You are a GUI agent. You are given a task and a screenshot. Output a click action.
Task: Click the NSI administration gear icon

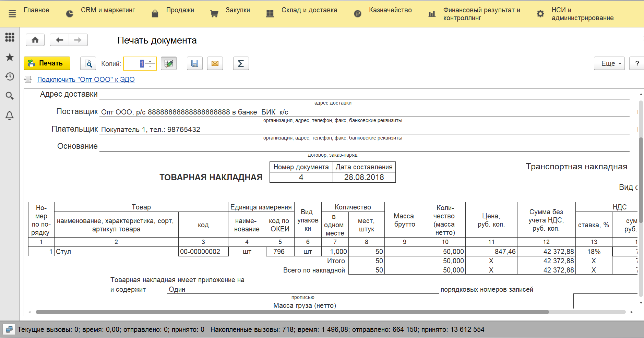point(540,14)
